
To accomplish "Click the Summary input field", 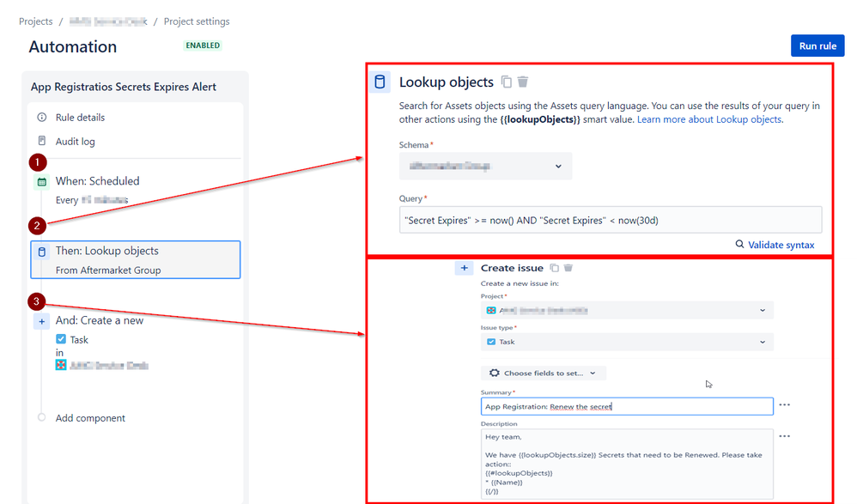I will 627,406.
